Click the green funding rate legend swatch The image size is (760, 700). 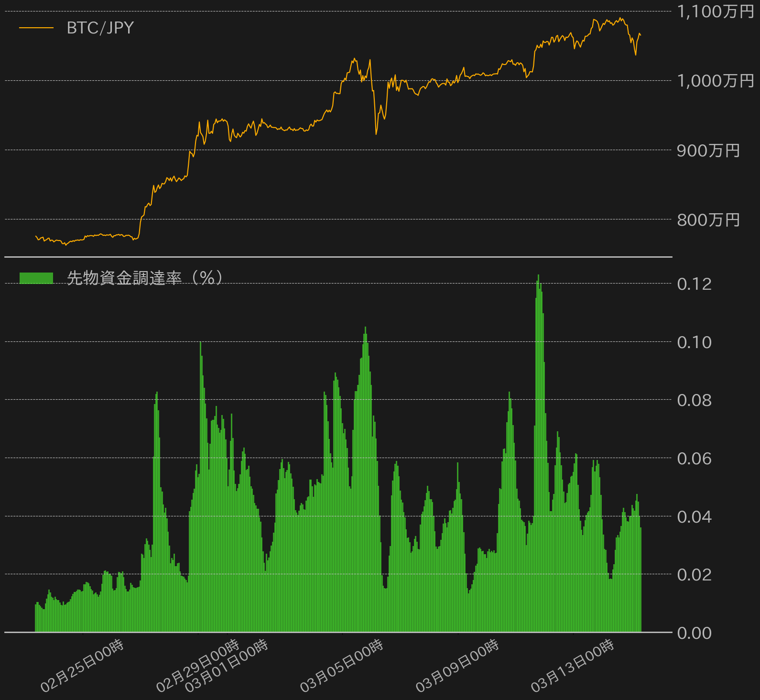click(x=36, y=278)
